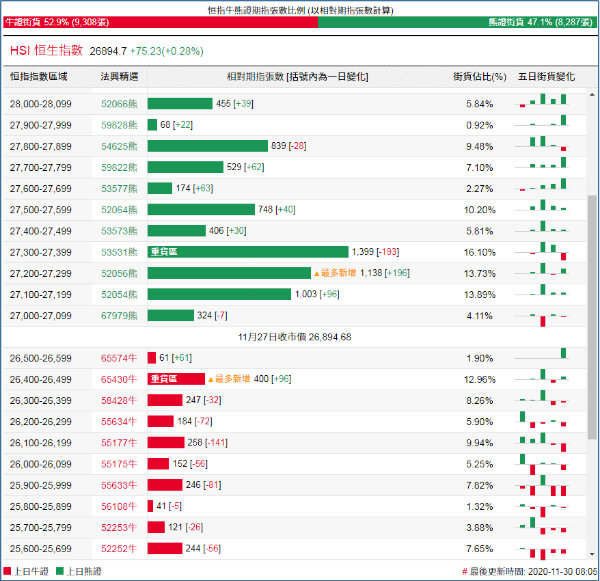The width and height of the screenshot is (600, 581).
Task: Open the HSI 恒生指數 link
Action: pos(46,51)
